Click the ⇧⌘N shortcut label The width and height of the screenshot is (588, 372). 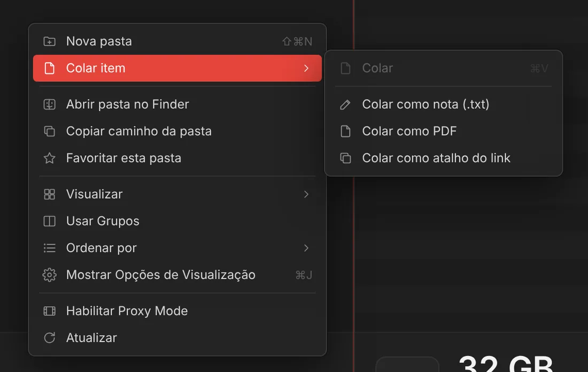[297, 41]
